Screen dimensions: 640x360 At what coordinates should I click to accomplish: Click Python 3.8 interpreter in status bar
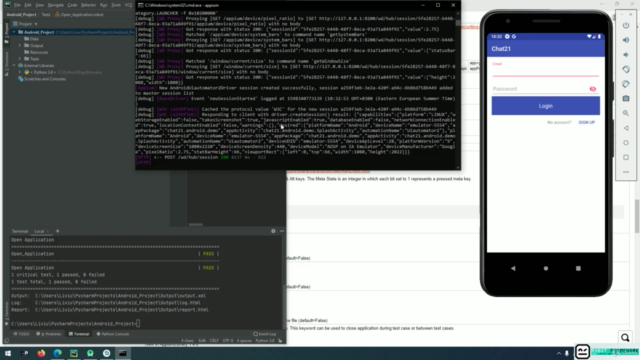click(265, 340)
